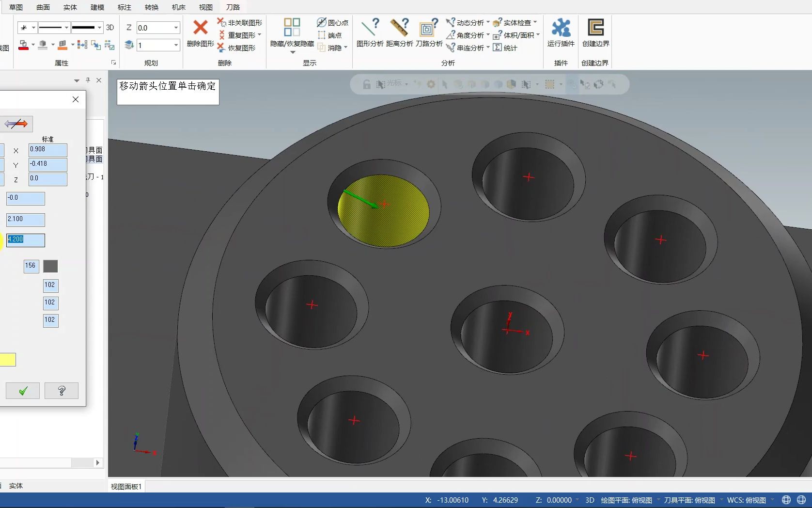Click the highlighted field showing 4.200
Screen dimensions: 812x508
coord(26,240)
